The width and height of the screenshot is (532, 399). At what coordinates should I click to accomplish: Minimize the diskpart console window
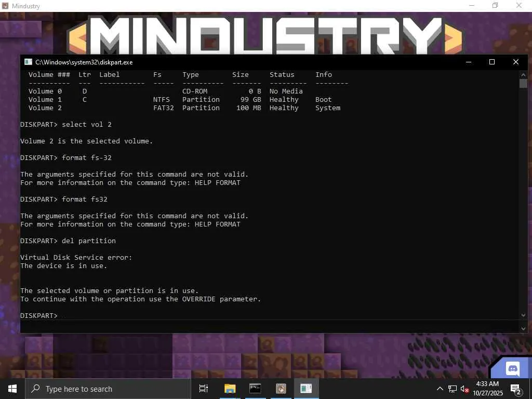point(469,62)
